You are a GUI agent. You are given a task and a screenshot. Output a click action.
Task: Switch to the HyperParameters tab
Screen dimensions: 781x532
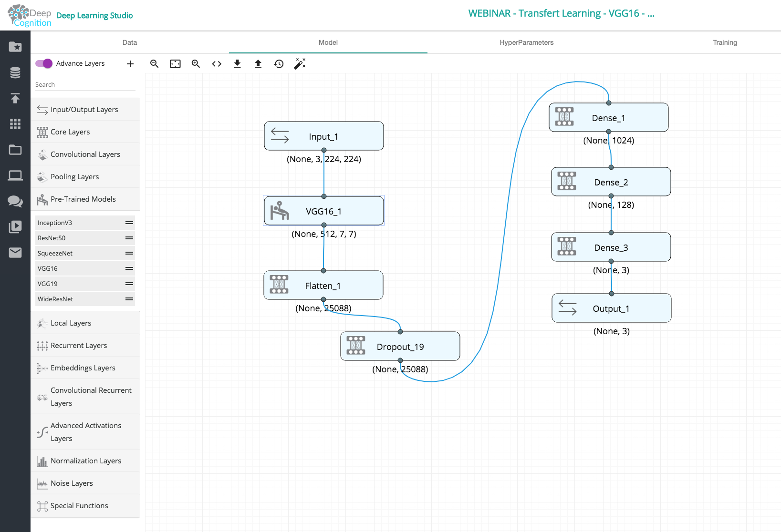[527, 42]
